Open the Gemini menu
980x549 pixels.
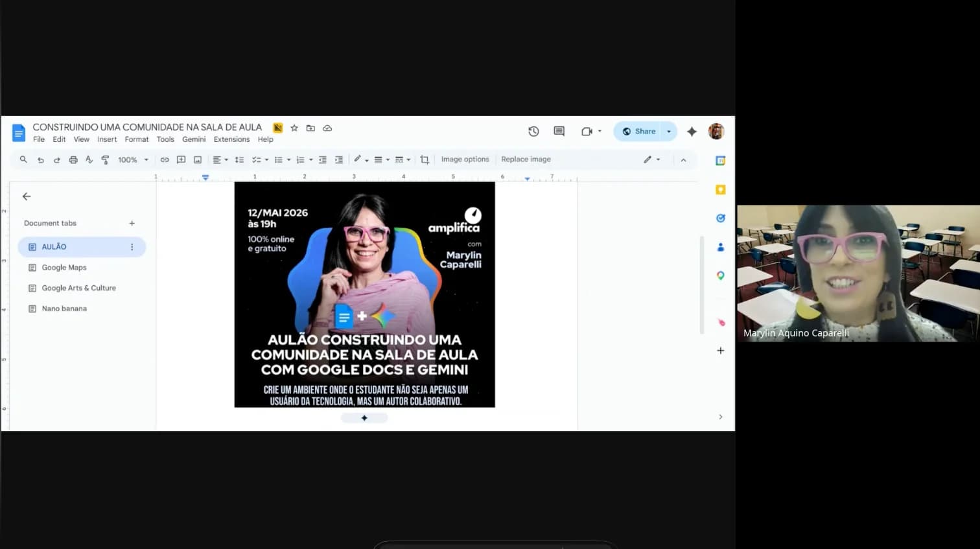point(194,139)
